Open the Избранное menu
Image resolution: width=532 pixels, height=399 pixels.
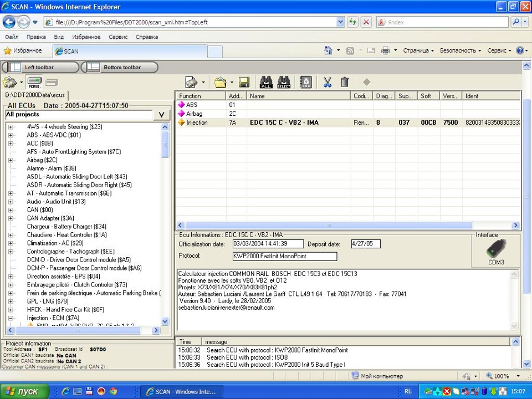click(x=86, y=37)
